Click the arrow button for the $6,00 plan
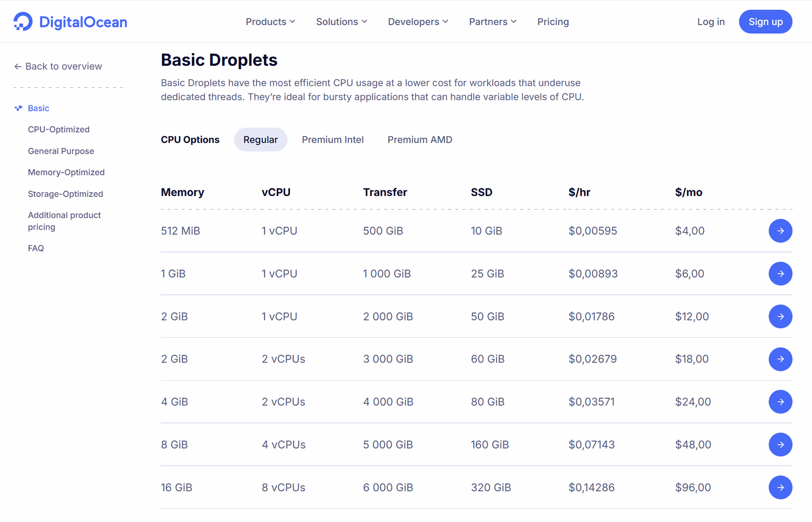The image size is (812, 522). coord(780,274)
